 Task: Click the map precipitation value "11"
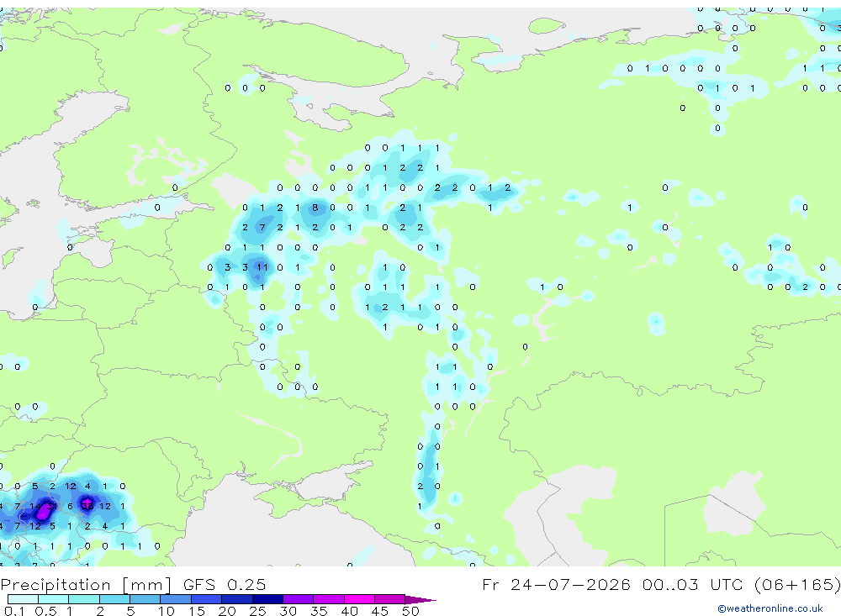tap(262, 267)
